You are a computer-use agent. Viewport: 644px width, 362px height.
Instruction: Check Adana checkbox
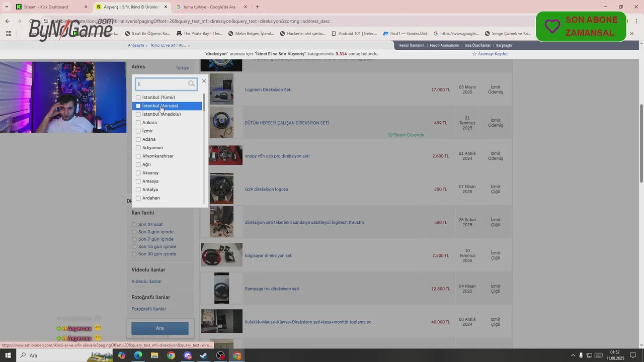click(x=138, y=139)
